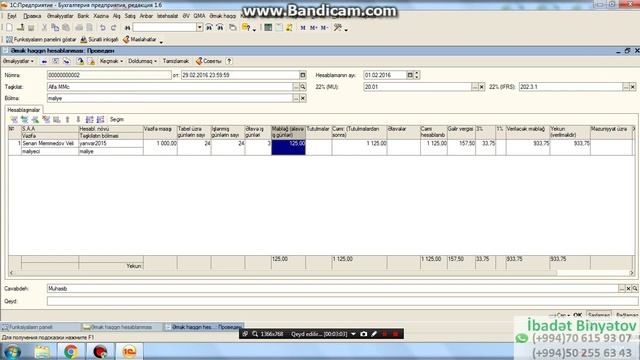
Task: Expand the Doldurmaq dropdown
Action: [142, 61]
